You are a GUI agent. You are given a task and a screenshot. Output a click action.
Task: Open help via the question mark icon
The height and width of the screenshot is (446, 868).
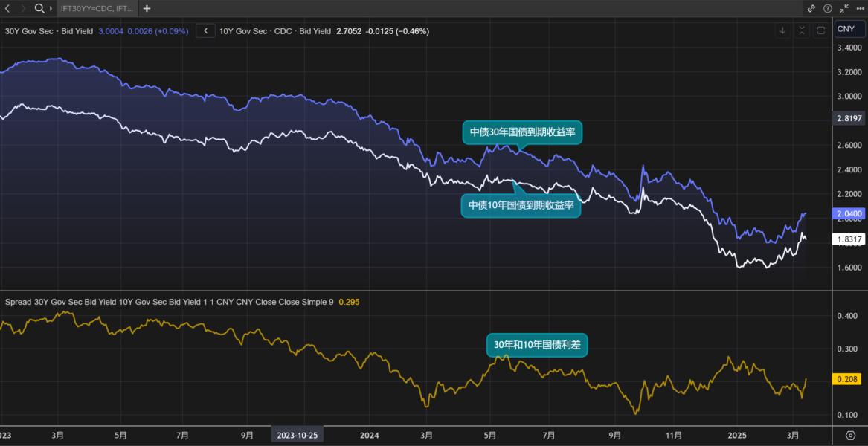click(828, 8)
